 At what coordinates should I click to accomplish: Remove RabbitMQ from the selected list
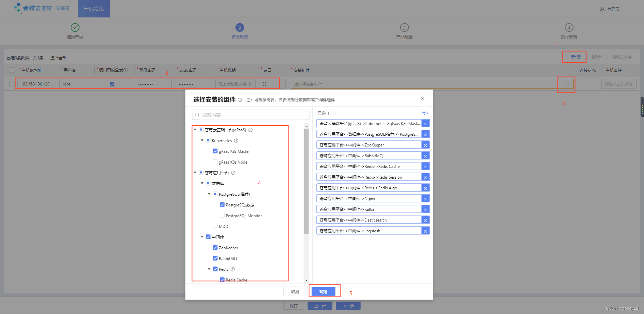(x=425, y=156)
